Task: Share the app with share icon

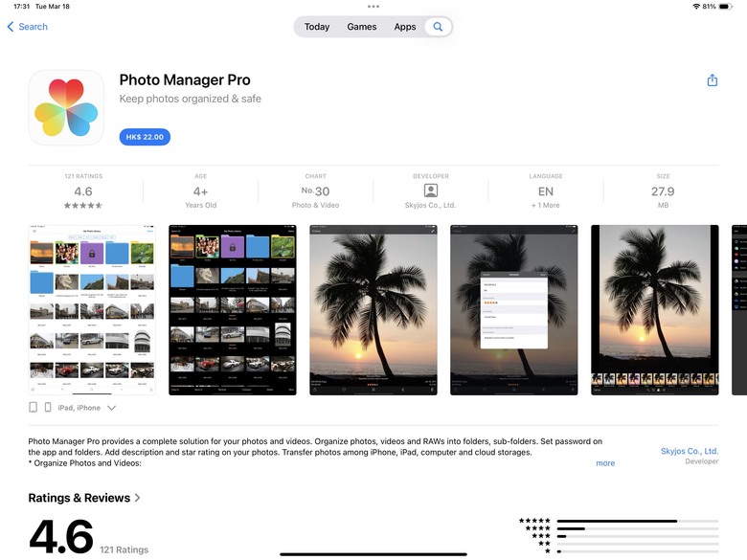Action: [x=713, y=80]
